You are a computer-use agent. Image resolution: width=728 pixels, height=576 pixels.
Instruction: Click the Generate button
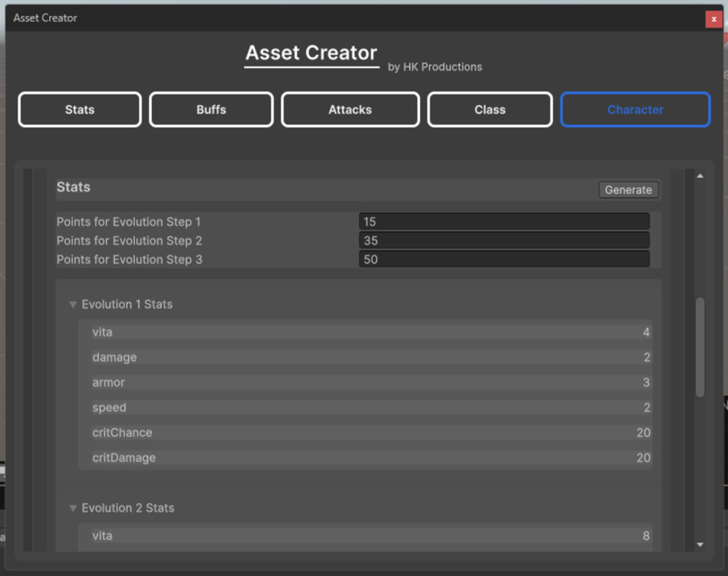click(x=628, y=189)
